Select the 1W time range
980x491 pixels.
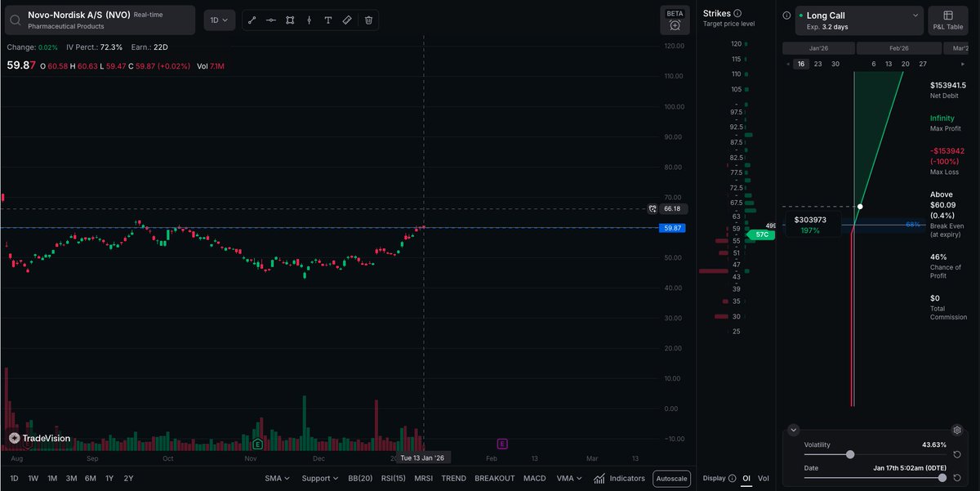[x=33, y=478]
